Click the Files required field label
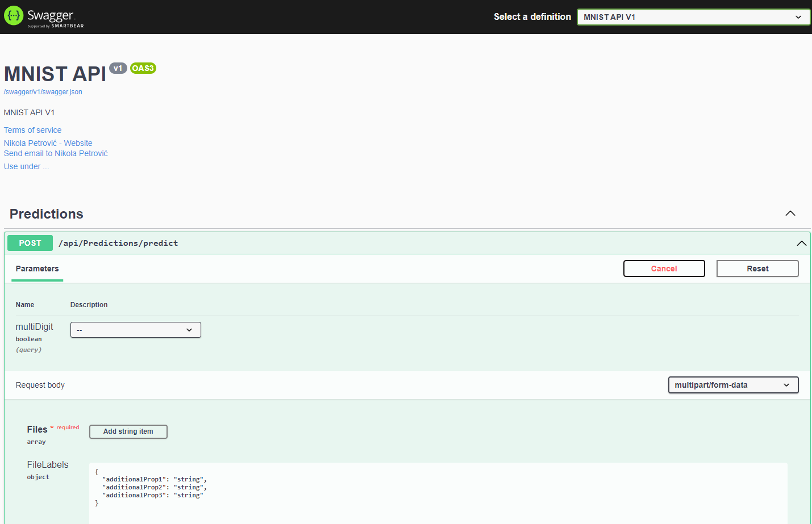This screenshot has height=524, width=812. click(x=38, y=430)
